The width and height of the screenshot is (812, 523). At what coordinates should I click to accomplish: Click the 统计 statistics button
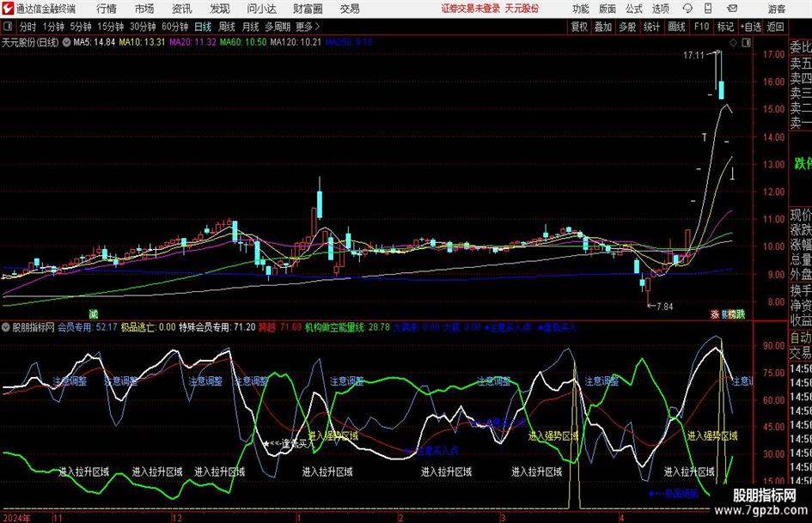pyautogui.click(x=651, y=27)
